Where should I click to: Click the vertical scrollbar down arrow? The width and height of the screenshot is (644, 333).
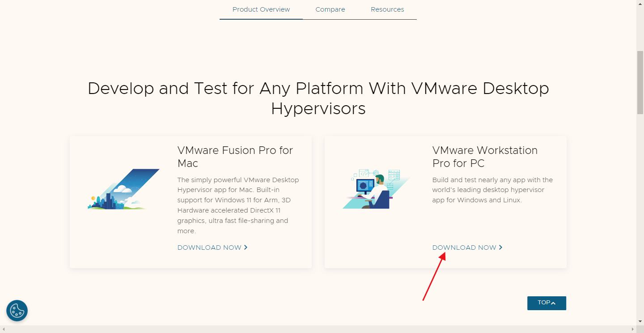(640, 321)
